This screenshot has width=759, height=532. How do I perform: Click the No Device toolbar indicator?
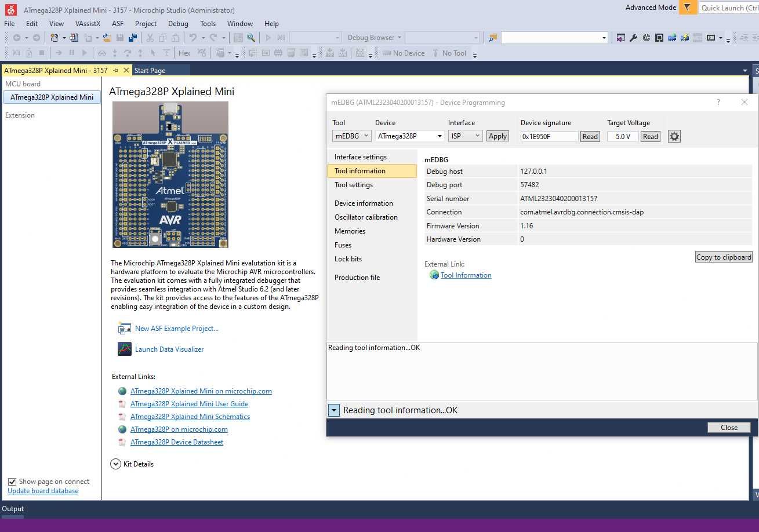pos(404,53)
